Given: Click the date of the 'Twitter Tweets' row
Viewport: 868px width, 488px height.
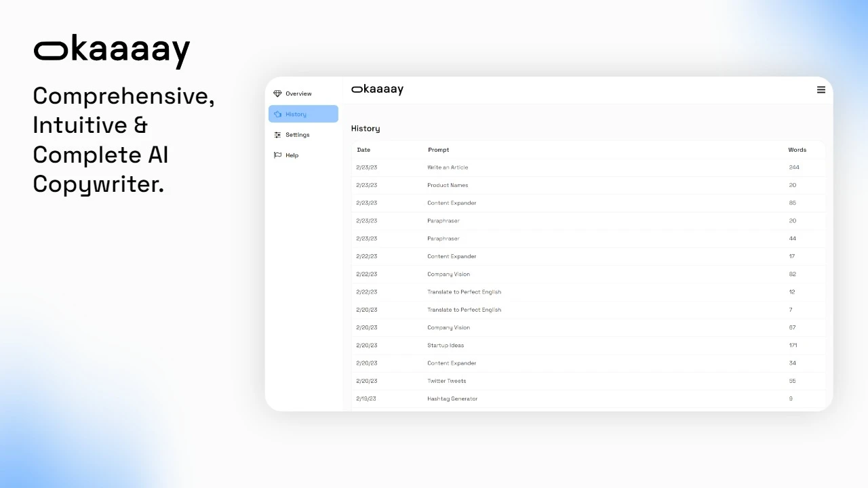Looking at the screenshot, I should 367,381.
